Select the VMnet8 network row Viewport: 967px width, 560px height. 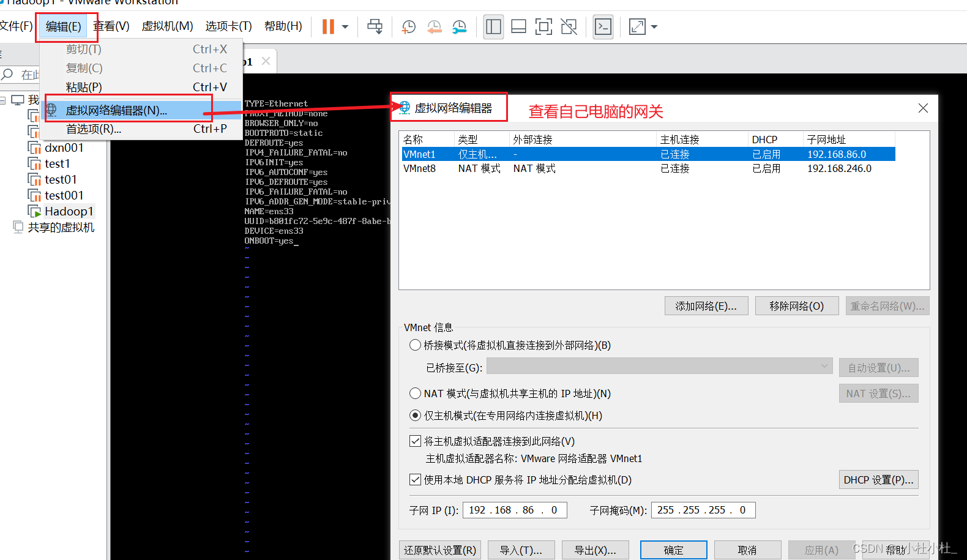pos(648,168)
